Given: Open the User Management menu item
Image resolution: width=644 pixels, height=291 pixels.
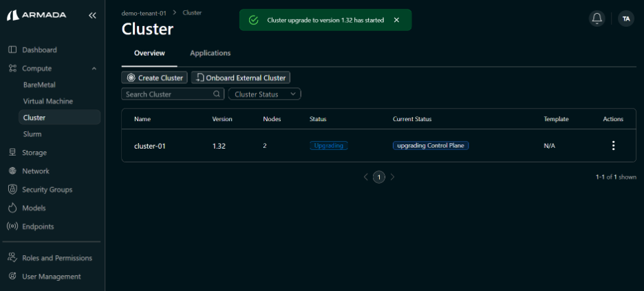Looking at the screenshot, I should [x=52, y=277].
